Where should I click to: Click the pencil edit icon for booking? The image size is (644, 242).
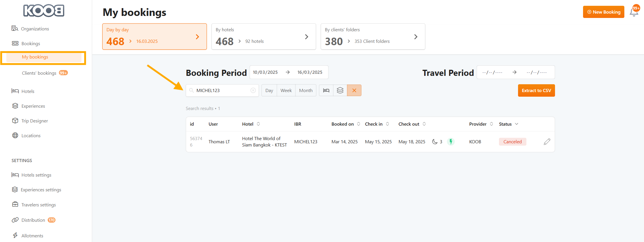[x=547, y=142]
